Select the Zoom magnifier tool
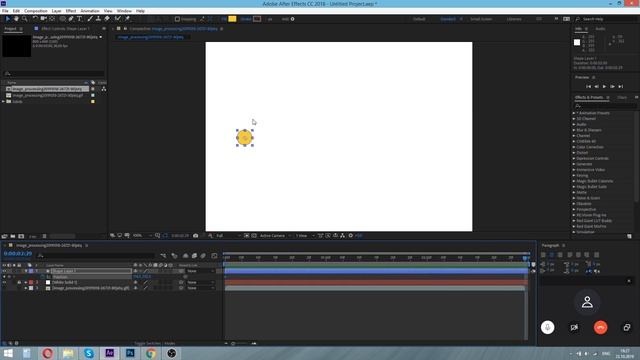The height and width of the screenshot is (360, 640). pos(24,19)
